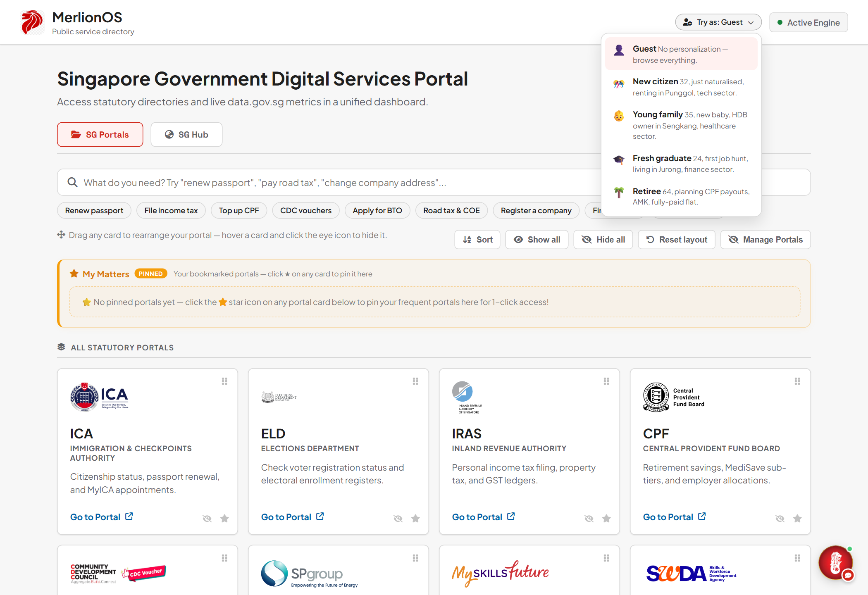Click the MySkillsFuture logo
The image size is (868, 595).
(x=500, y=573)
